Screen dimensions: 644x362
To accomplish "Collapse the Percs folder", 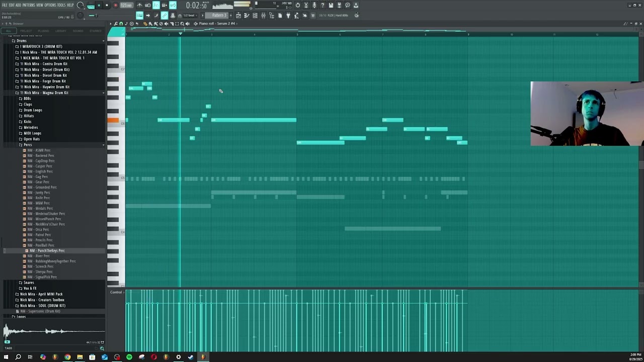I will tap(28, 145).
